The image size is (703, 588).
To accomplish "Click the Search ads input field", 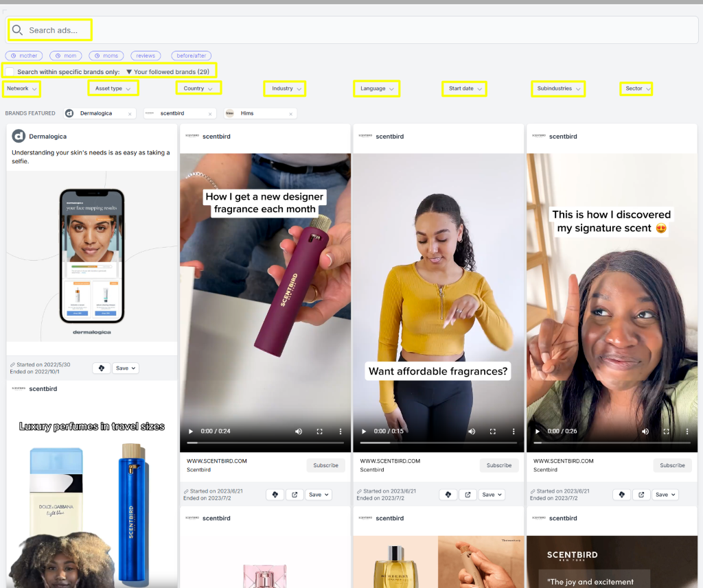I will [352, 30].
